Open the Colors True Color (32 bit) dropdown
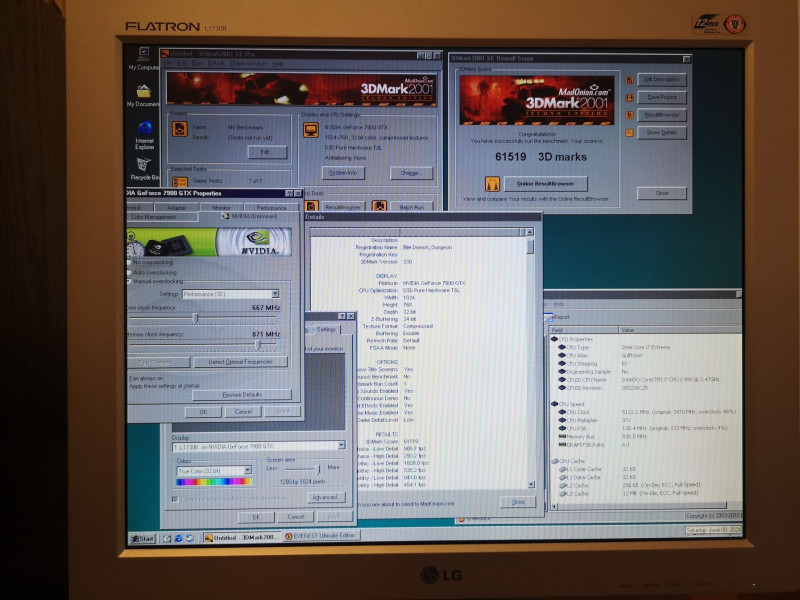The height and width of the screenshot is (600, 800). pos(247,470)
